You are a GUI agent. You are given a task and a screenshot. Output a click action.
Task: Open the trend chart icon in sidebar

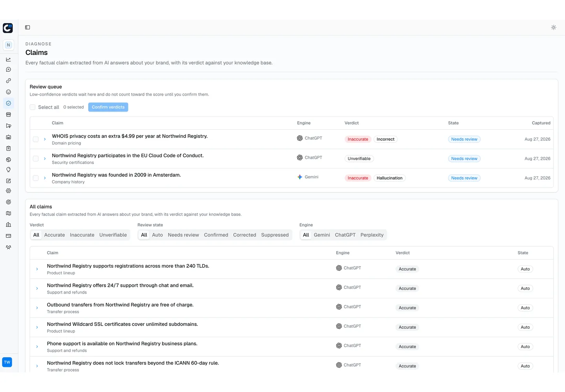(x=8, y=60)
